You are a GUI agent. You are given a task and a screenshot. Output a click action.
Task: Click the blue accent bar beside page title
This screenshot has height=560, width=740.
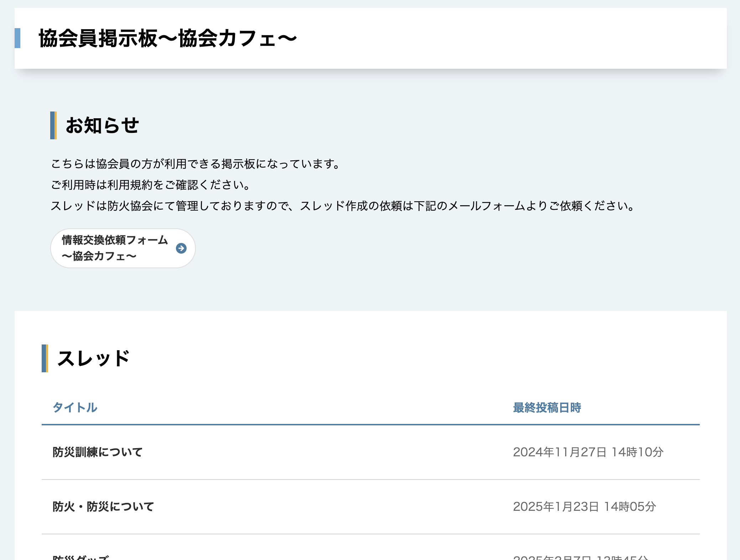[17, 38]
